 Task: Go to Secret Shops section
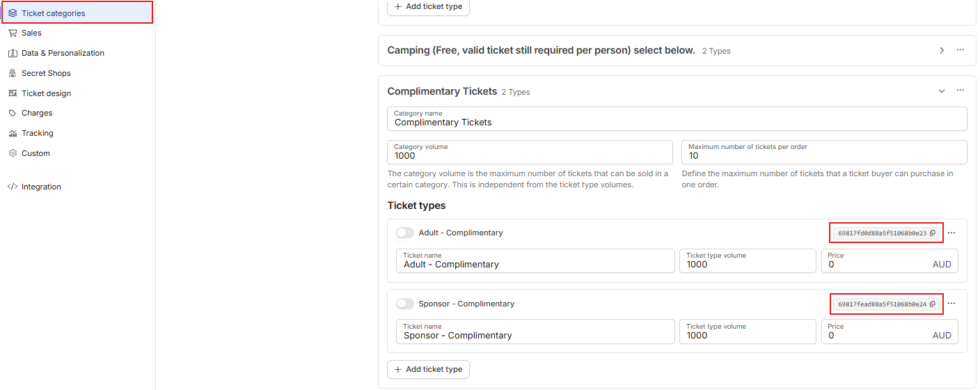46,73
